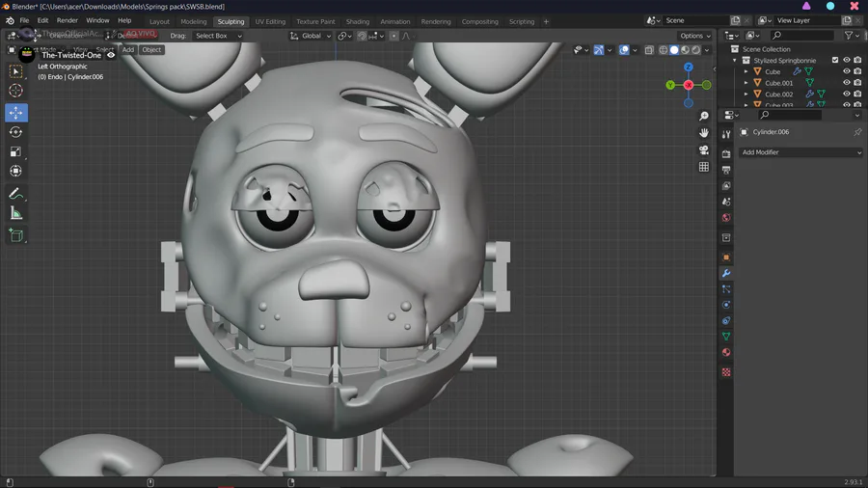Open the World properties tab
This screenshot has width=868, height=488.
point(726,218)
